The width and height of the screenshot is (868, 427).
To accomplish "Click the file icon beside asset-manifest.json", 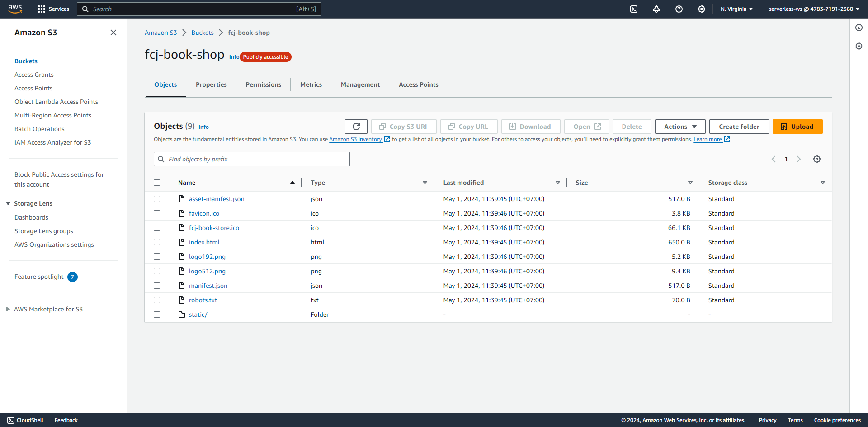I will tap(182, 199).
